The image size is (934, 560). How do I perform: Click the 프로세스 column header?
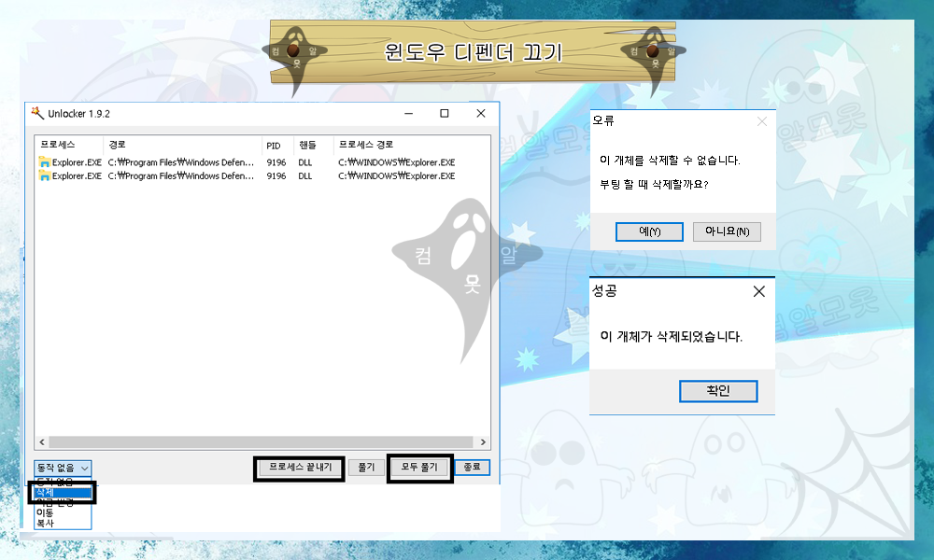pyautogui.click(x=68, y=145)
